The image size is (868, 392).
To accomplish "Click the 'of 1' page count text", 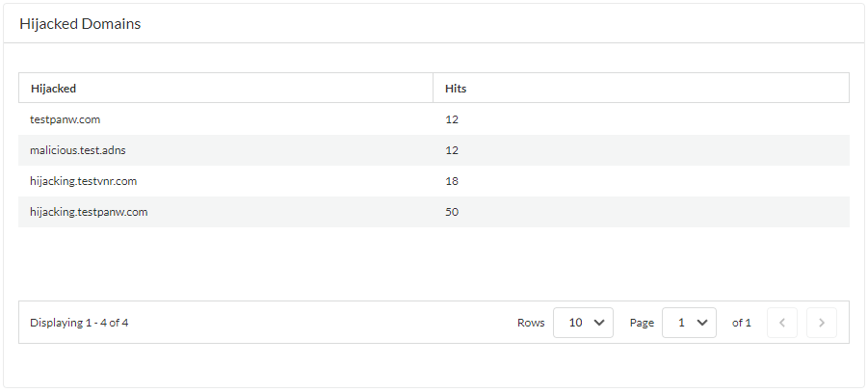I will 742,323.
